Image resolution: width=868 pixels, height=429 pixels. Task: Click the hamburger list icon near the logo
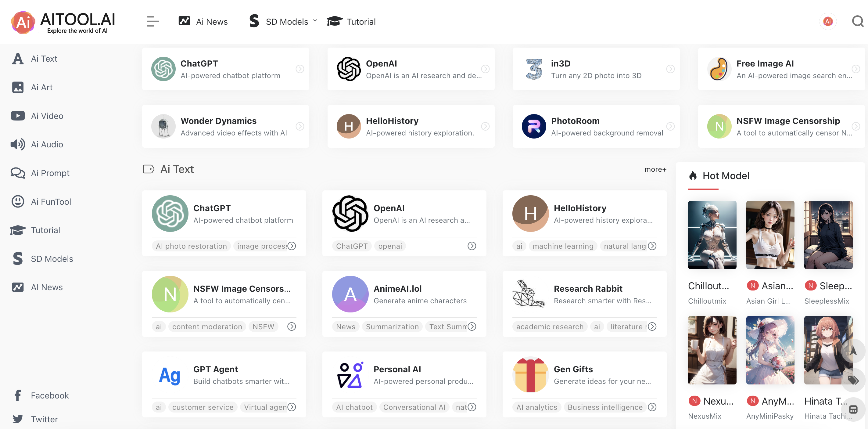click(152, 22)
